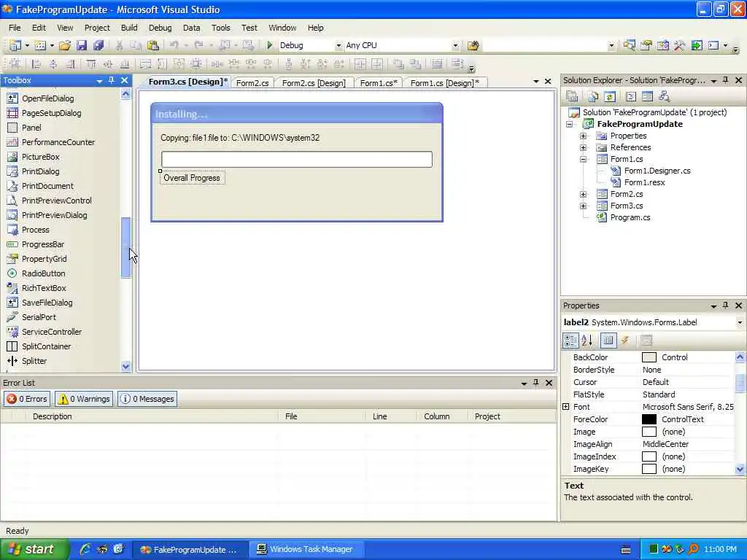747x560 pixels.
Task: Open Internet Explorer from quick launch
Action: tap(86, 549)
